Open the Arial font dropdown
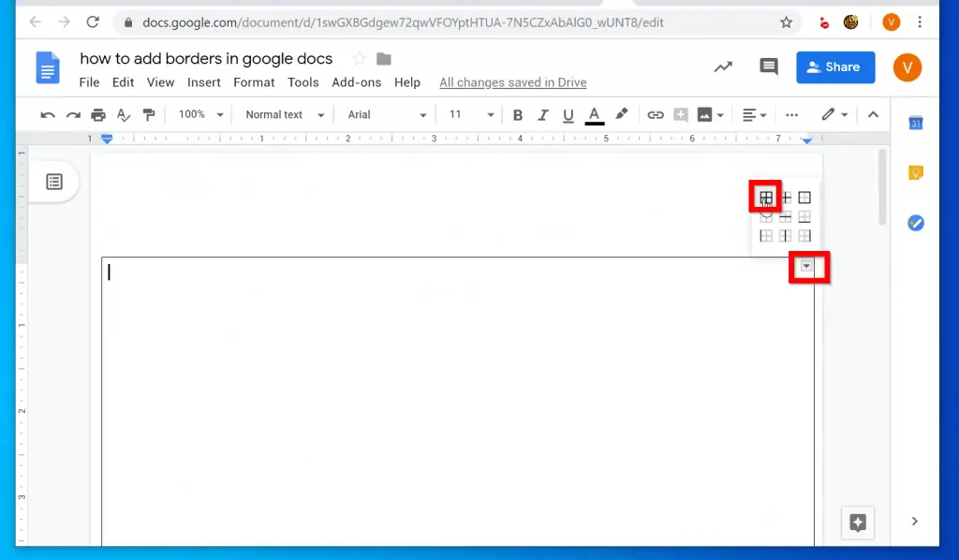The width and height of the screenshot is (959, 560). 387,115
